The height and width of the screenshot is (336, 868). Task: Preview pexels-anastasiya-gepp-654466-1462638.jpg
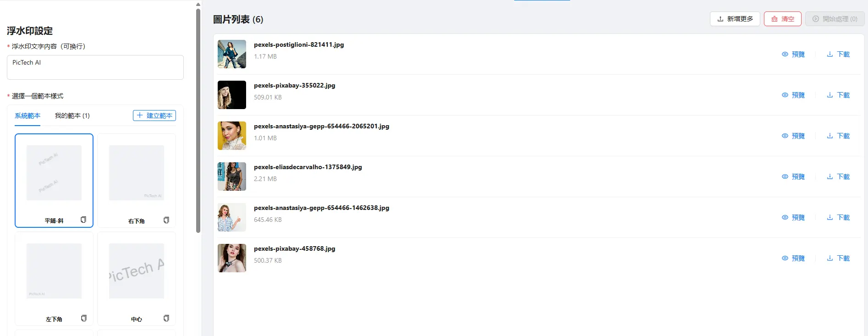[x=793, y=217]
